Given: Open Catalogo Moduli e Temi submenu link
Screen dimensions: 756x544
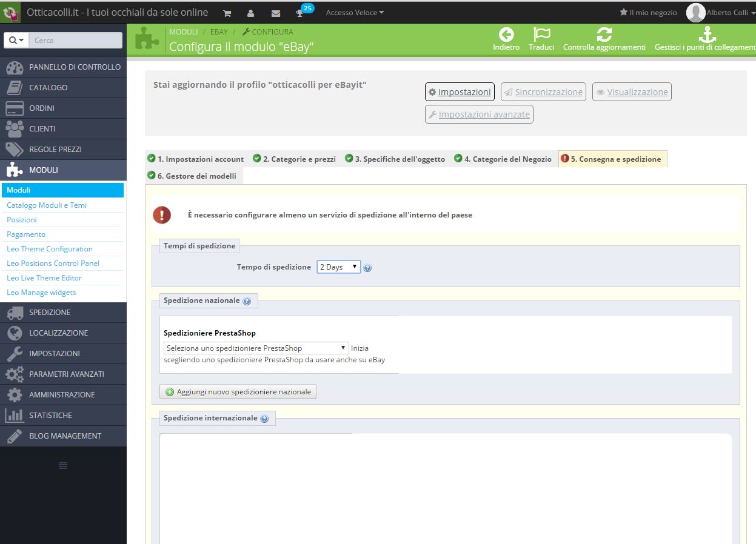Looking at the screenshot, I should [47, 205].
